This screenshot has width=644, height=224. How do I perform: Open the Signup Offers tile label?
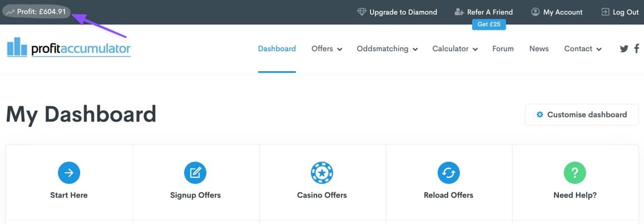(196, 195)
